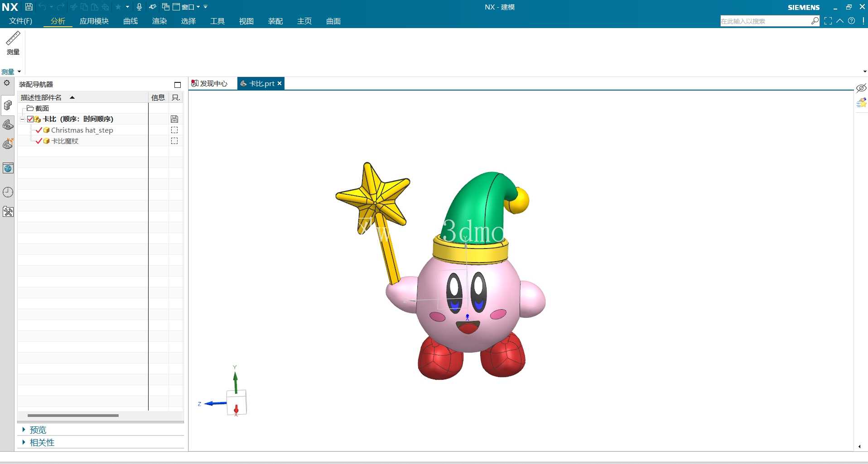
Task: Select the 截面 tree item
Action: pyautogui.click(x=42, y=108)
